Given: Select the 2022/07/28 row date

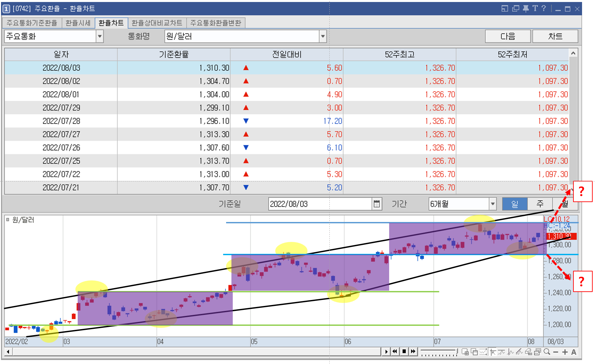Looking at the screenshot, I should (x=61, y=121).
